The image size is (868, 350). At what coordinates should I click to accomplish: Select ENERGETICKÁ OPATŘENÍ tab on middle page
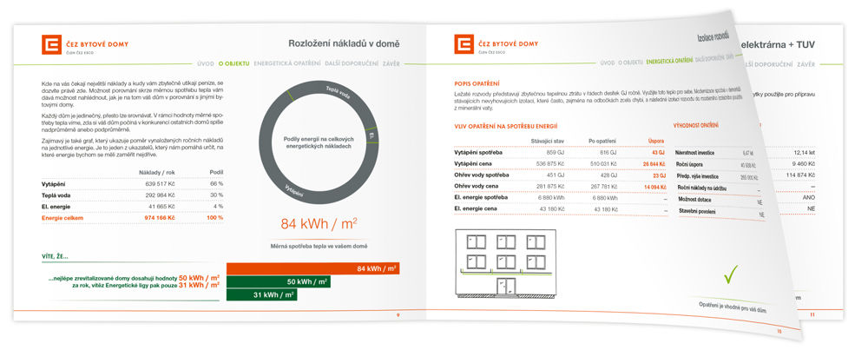click(x=669, y=63)
